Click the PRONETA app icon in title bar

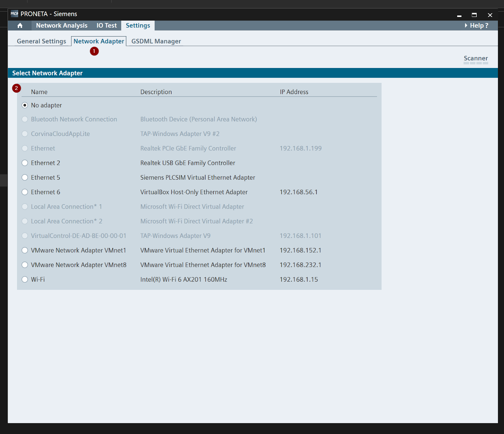click(x=14, y=14)
